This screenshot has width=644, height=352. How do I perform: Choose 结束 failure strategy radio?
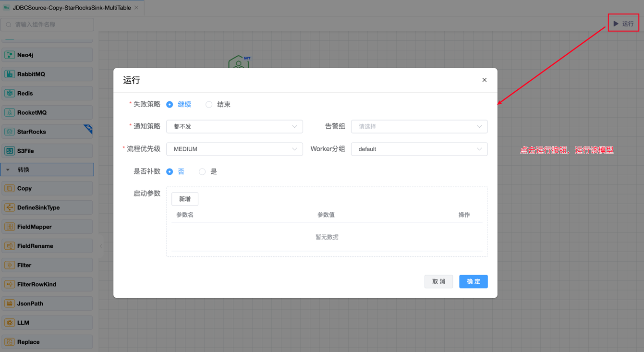pyautogui.click(x=209, y=105)
